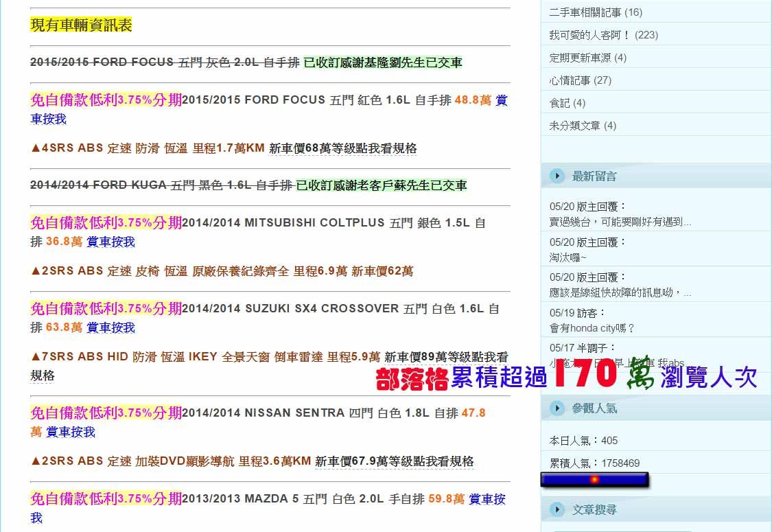
Task: Open 食記 (4) category
Action: click(568, 103)
